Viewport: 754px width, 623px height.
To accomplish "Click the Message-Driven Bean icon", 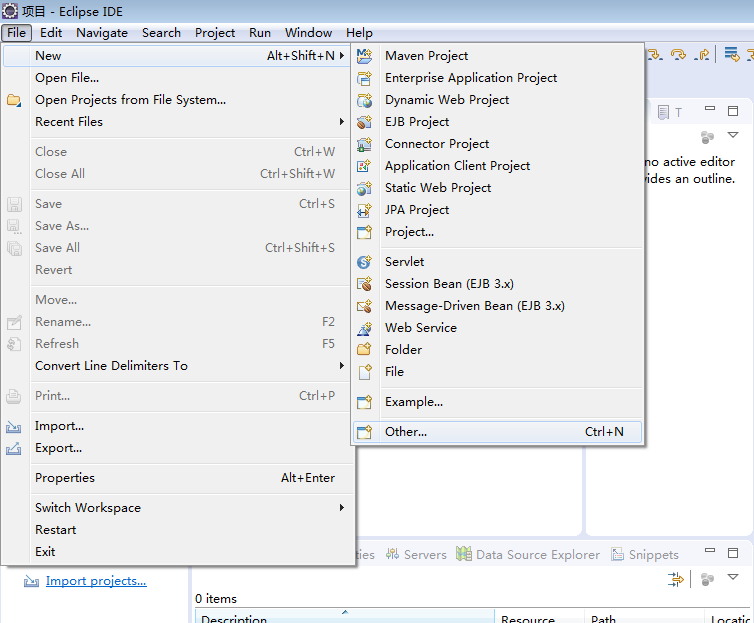I will point(364,306).
